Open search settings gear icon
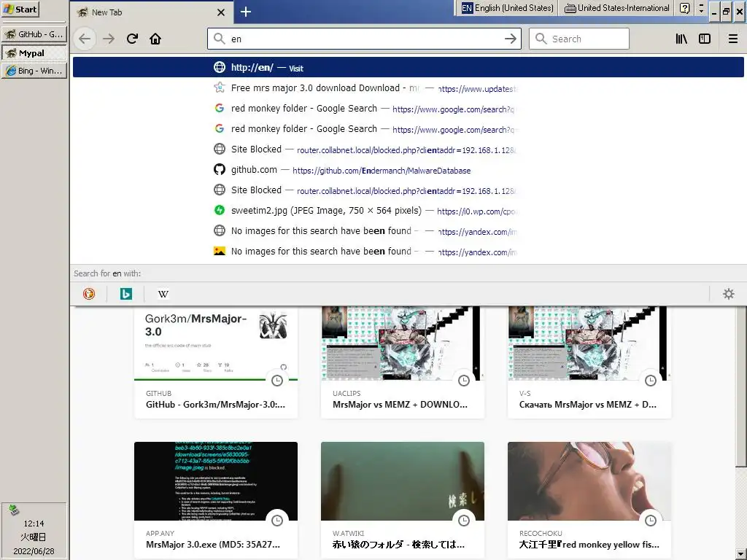This screenshot has height=560, width=747. point(729,294)
